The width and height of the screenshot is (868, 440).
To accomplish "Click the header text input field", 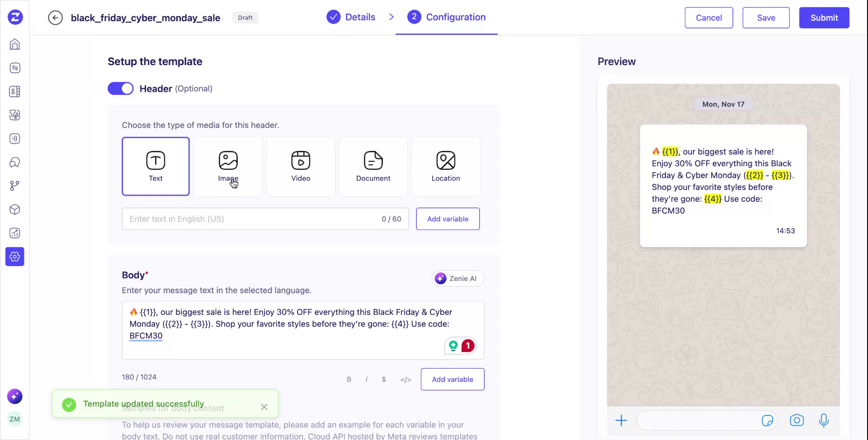I will [x=253, y=219].
